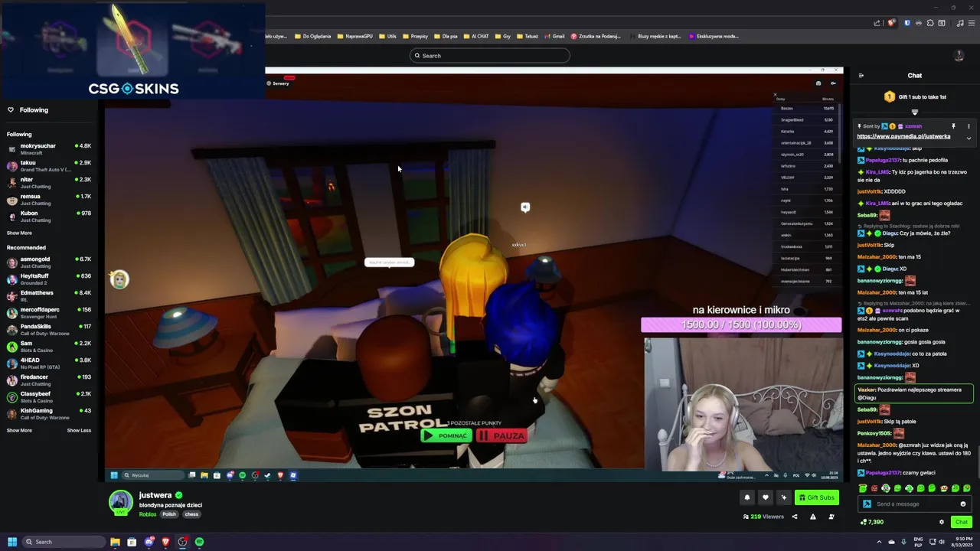Open media control music note icon
The image size is (980, 551).
960,23
